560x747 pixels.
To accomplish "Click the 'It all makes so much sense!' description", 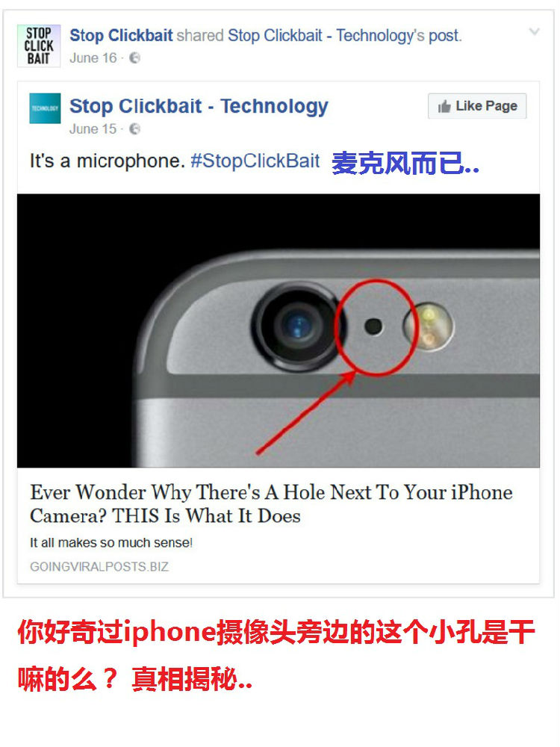I will [111, 542].
